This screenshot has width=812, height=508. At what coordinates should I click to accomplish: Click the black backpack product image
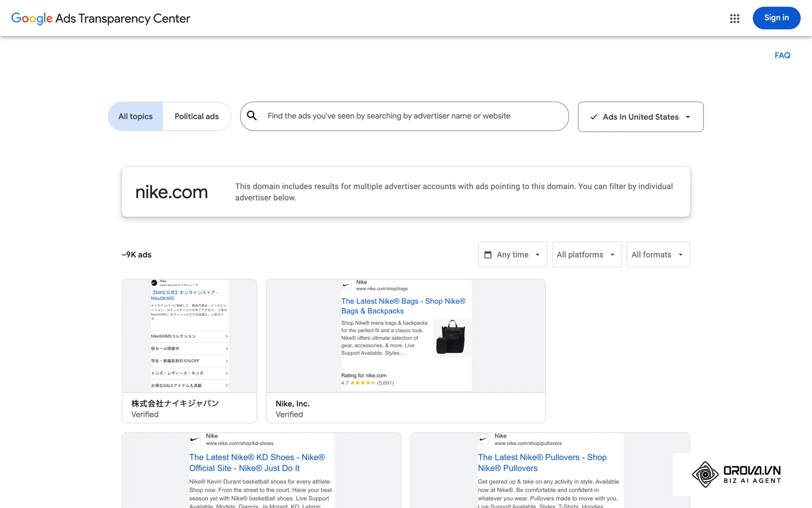pos(451,337)
